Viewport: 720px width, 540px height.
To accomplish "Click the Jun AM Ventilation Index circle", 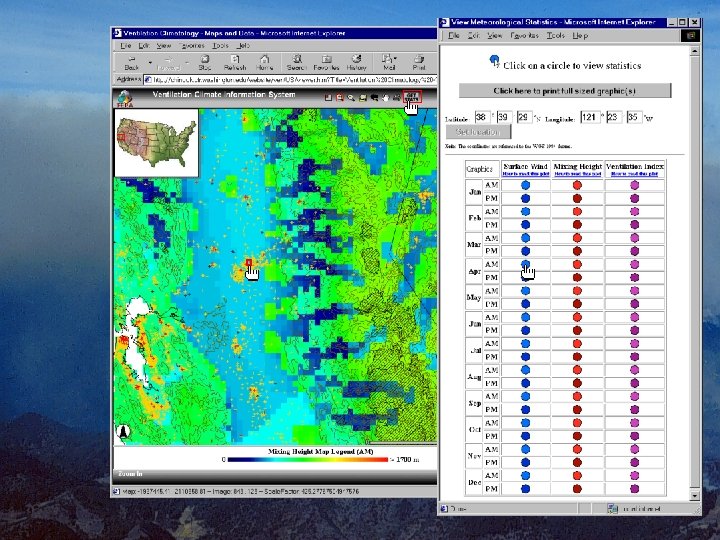I will coord(635,317).
